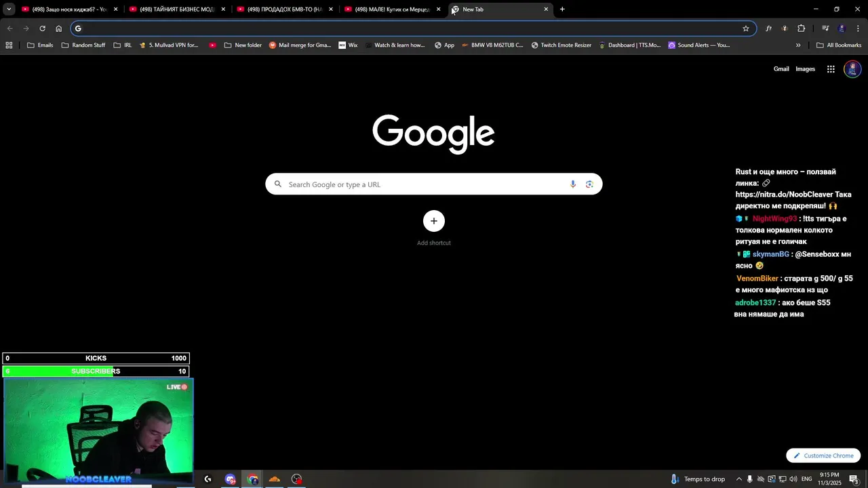Open the App bookmark
The image size is (868, 488).
444,45
